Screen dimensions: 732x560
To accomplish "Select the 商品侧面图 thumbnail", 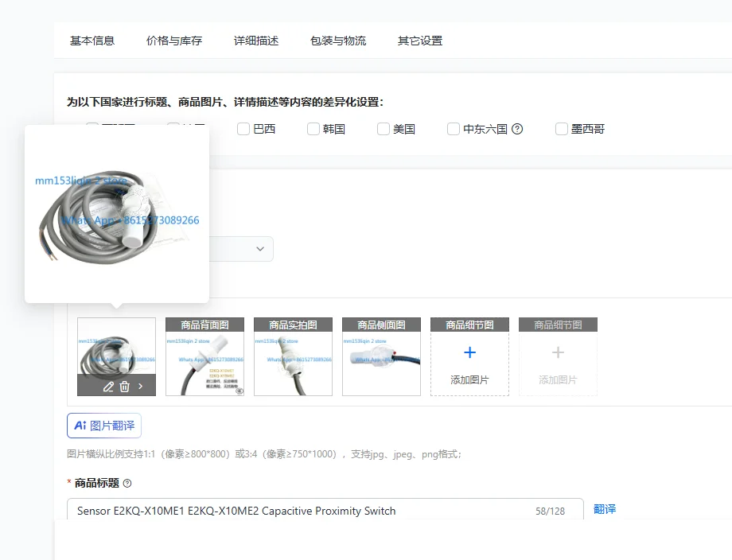I will tap(381, 357).
